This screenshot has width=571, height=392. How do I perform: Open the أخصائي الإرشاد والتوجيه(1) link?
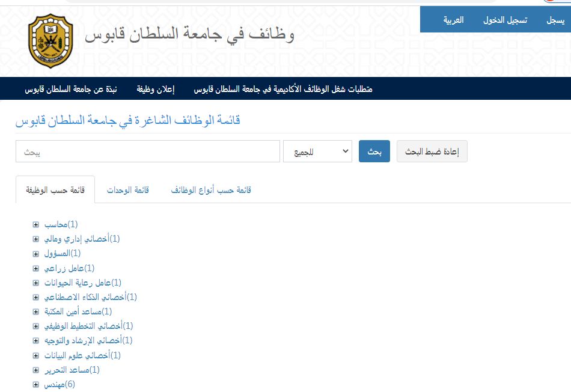[88, 341]
